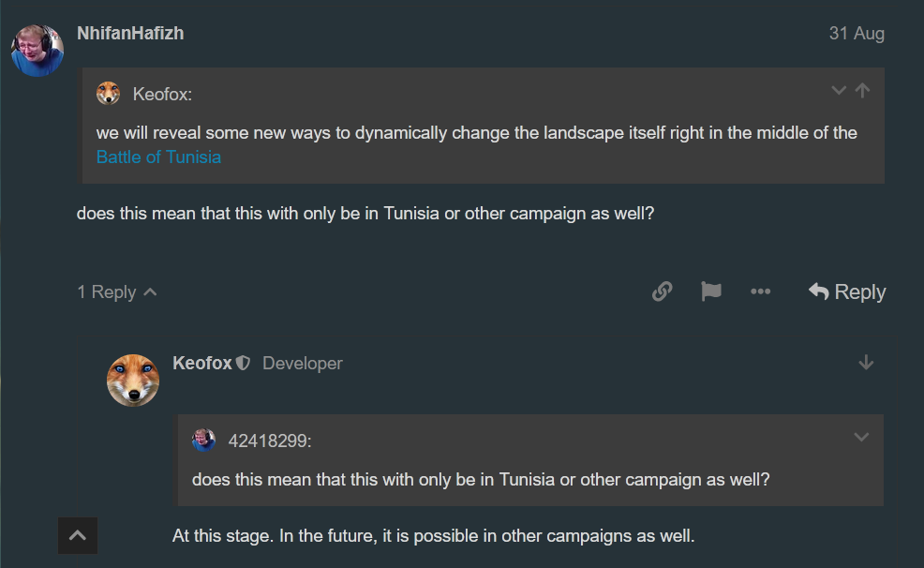This screenshot has height=568, width=924.
Task: Flag NhifanHafizh's post with flag icon
Action: tap(711, 291)
